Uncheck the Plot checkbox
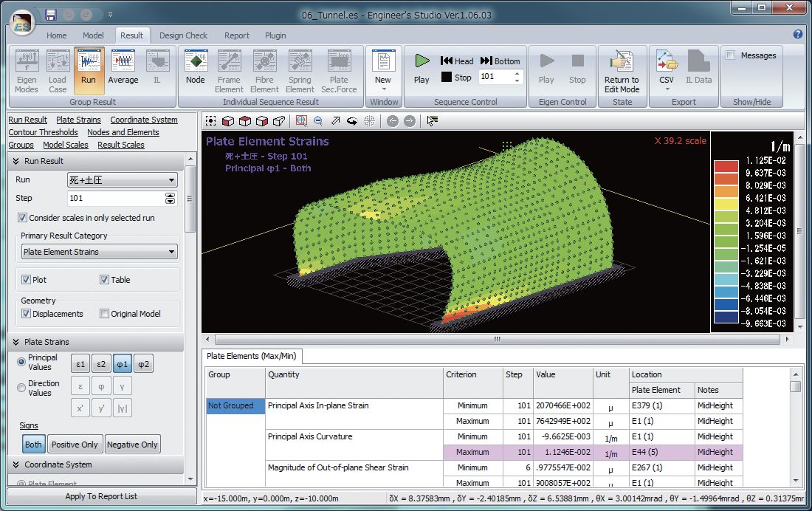The height and width of the screenshot is (511, 812). 26,280
